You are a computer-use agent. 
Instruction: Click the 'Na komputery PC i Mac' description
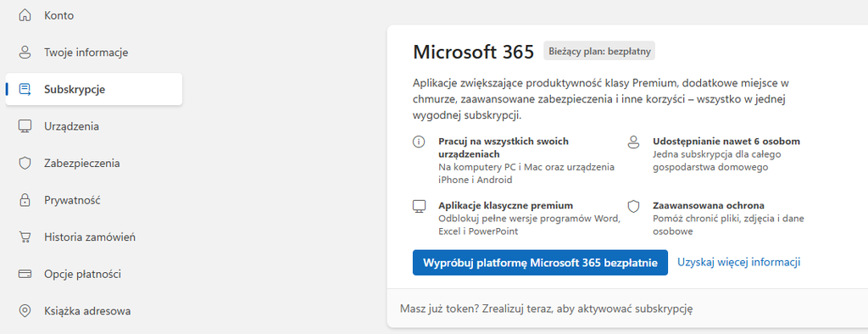[526, 174]
